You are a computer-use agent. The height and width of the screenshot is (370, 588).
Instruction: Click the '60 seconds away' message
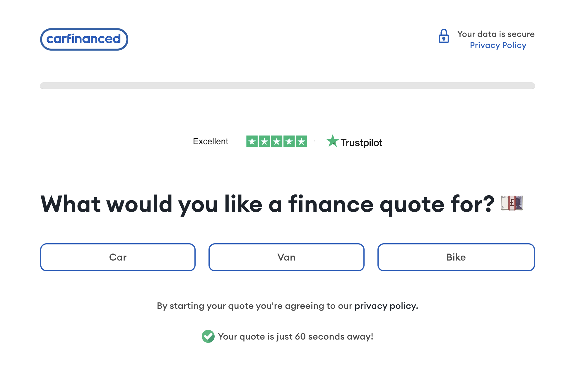pyautogui.click(x=296, y=337)
